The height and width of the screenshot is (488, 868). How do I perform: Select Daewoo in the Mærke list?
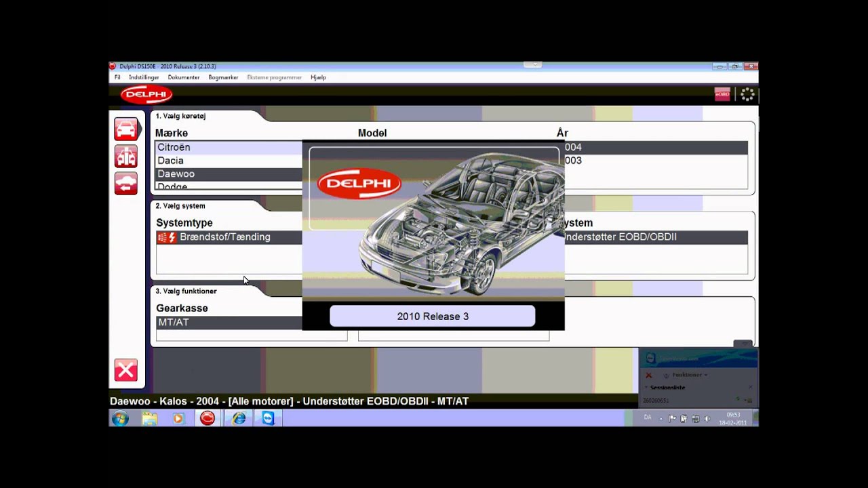(229, 174)
